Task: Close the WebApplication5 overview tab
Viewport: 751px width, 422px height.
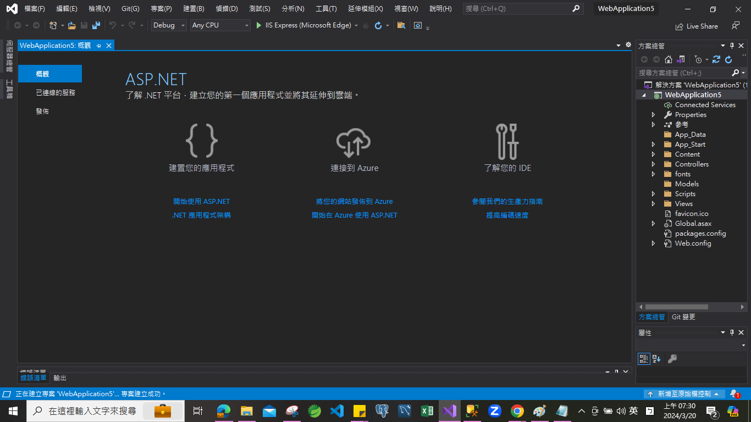Action: click(109, 46)
